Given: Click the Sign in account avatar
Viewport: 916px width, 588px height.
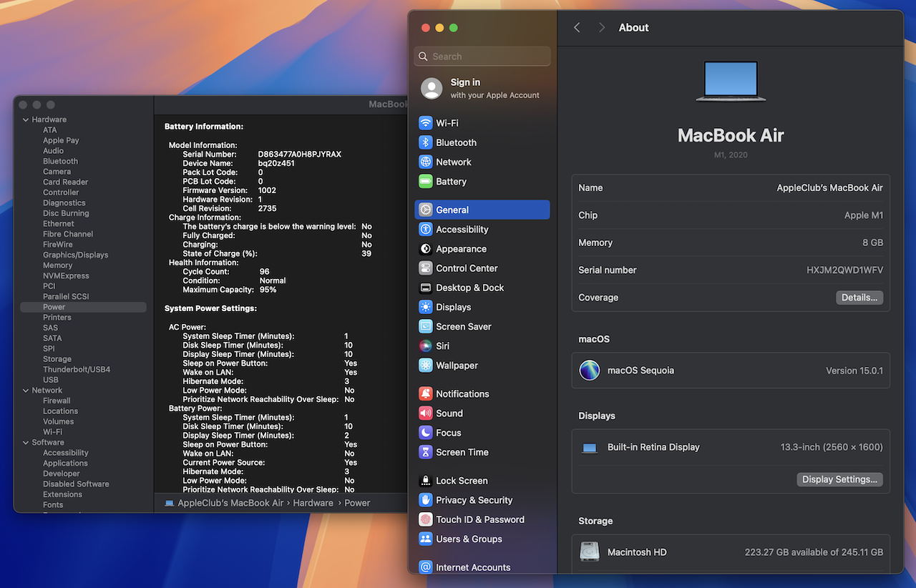Looking at the screenshot, I should [432, 88].
